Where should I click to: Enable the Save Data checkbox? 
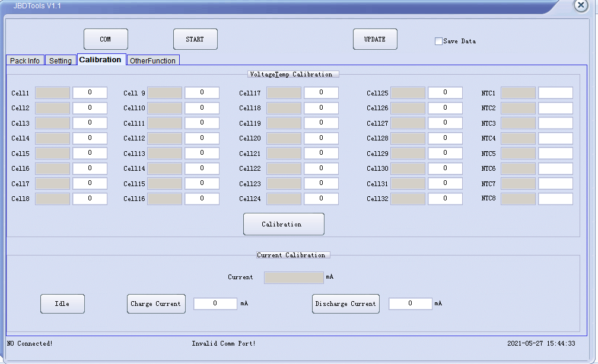point(438,41)
